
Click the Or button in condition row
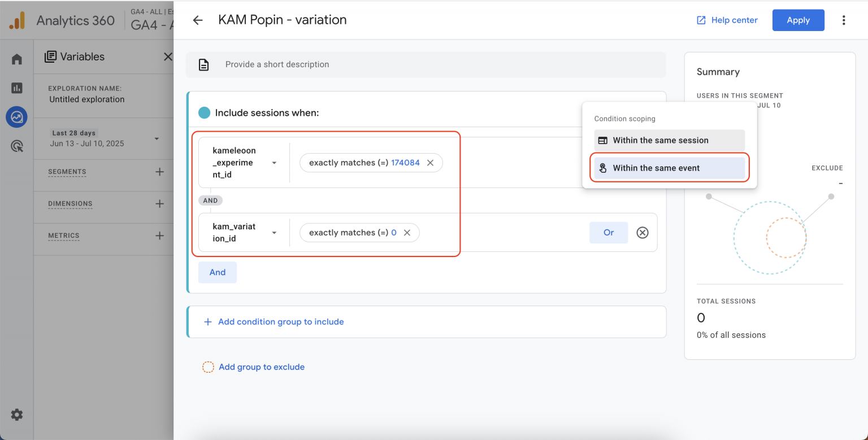click(x=608, y=233)
